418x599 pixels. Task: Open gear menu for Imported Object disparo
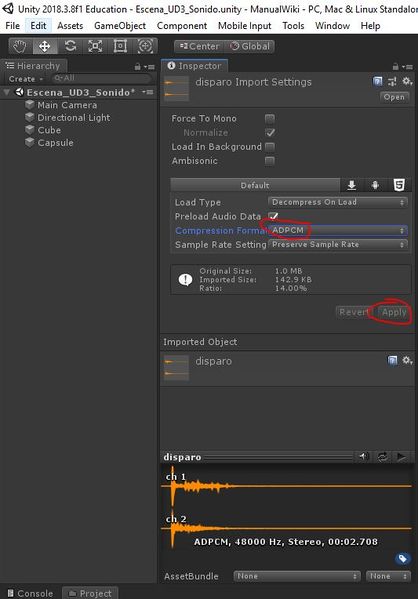click(407, 360)
